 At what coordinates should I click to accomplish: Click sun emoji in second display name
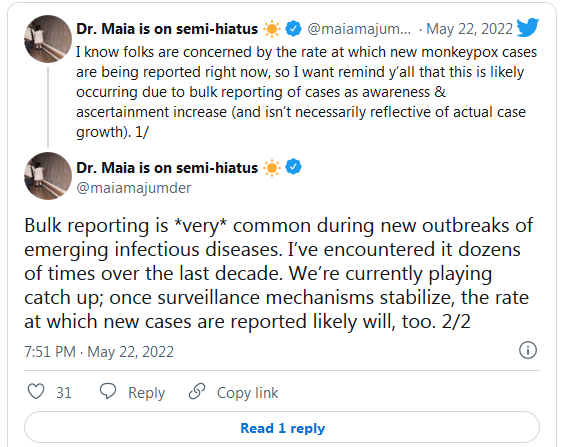[x=272, y=167]
